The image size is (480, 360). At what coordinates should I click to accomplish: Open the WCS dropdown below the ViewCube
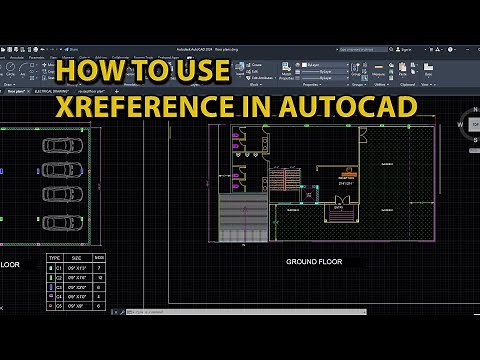(x=475, y=151)
